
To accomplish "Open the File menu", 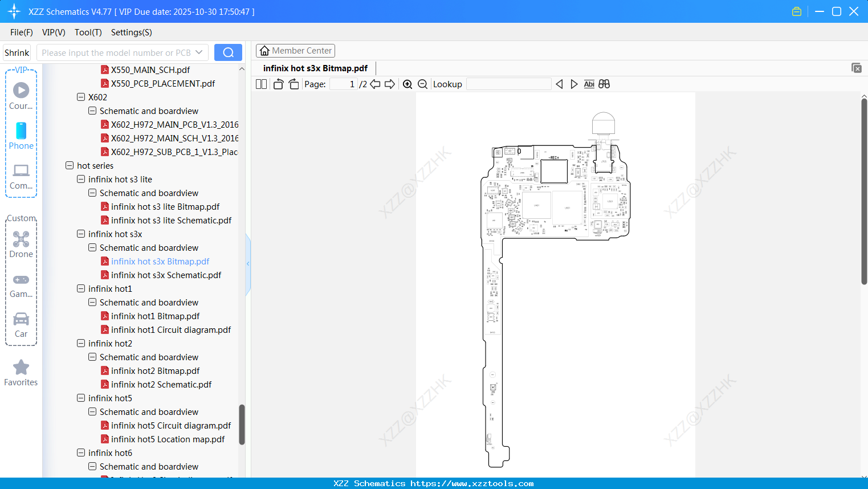I will [x=21, y=32].
